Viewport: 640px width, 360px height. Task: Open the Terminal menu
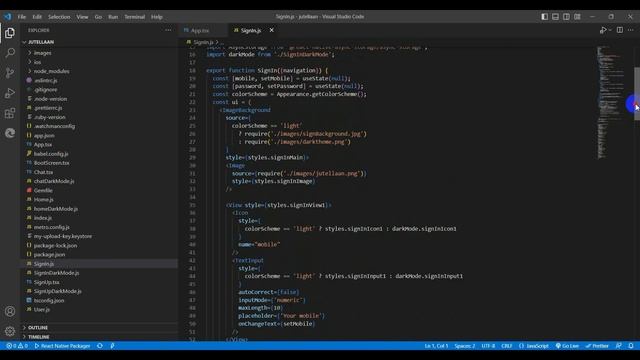click(135, 17)
